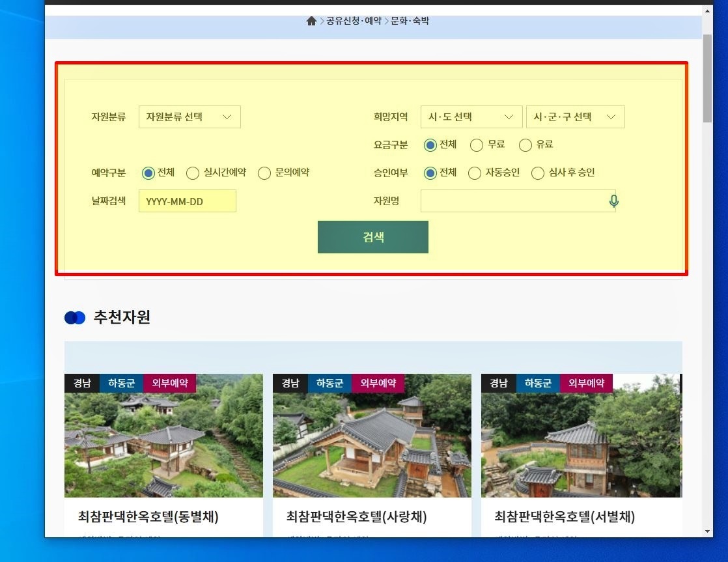Go to home via breadcrumb house icon
728x562 pixels.
point(311,21)
